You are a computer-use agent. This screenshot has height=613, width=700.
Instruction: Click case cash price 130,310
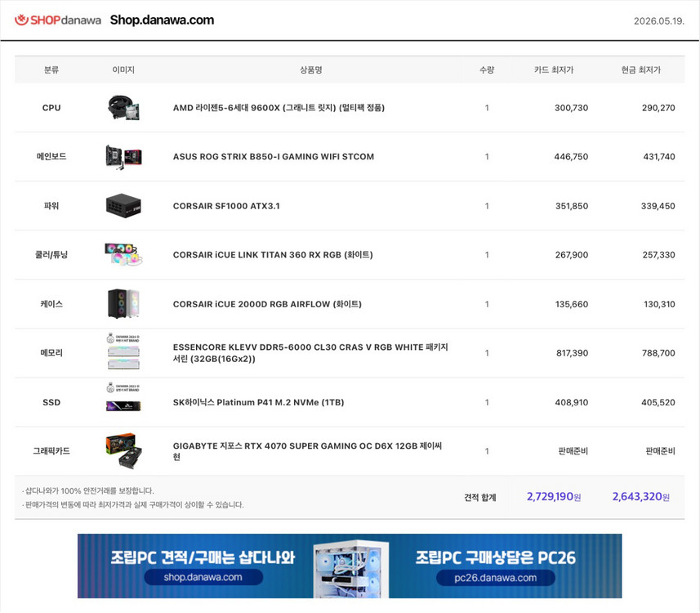point(659,304)
